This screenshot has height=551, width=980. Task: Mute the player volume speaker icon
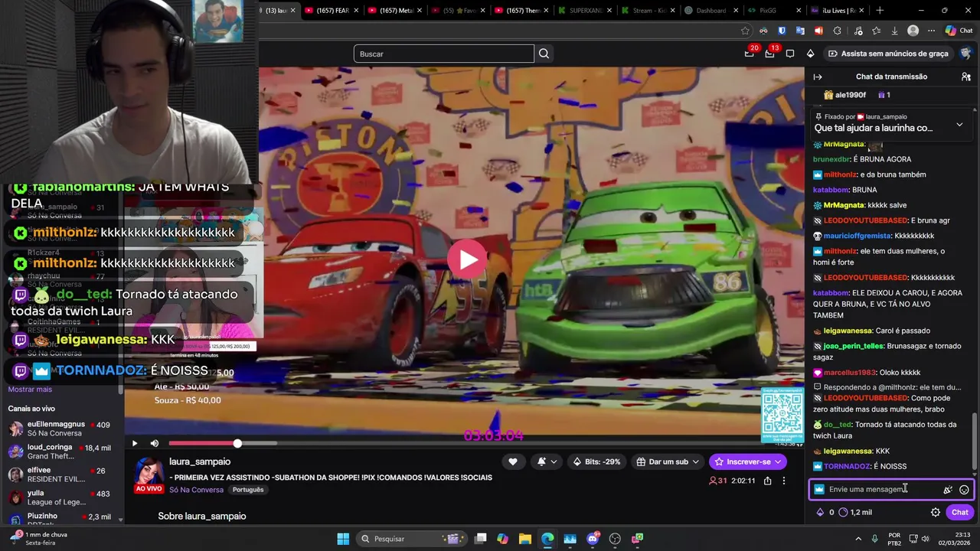click(154, 443)
